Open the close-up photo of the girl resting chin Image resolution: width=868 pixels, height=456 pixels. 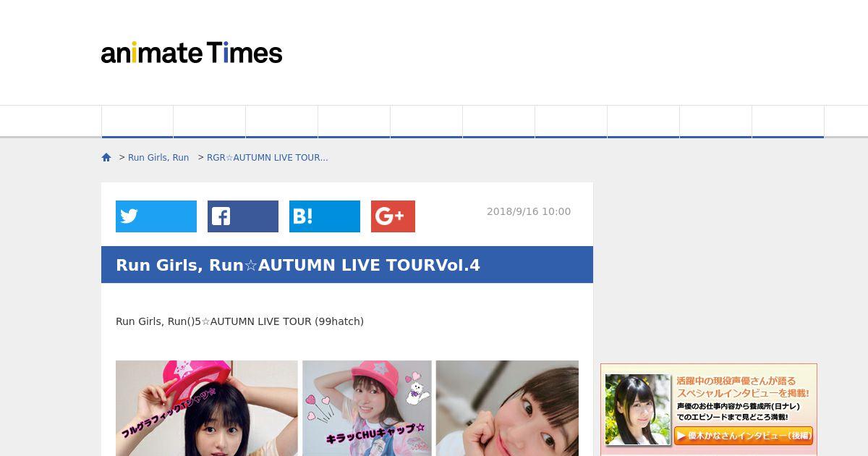(507, 408)
